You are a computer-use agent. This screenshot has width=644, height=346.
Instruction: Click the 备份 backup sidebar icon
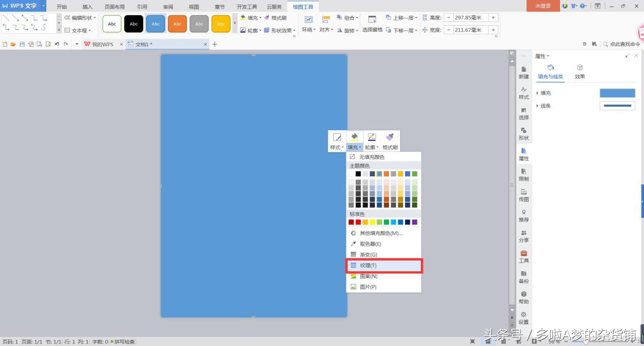[524, 277]
